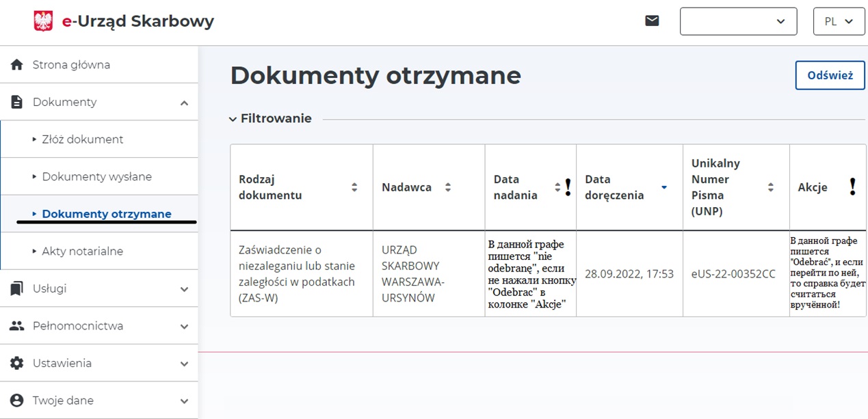Click the people icon beside Pełnomocnictwa

tap(17, 326)
